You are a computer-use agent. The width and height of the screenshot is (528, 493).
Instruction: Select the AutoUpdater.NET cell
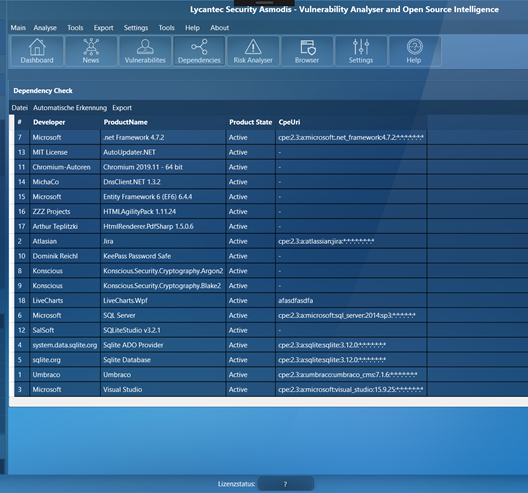coord(163,152)
